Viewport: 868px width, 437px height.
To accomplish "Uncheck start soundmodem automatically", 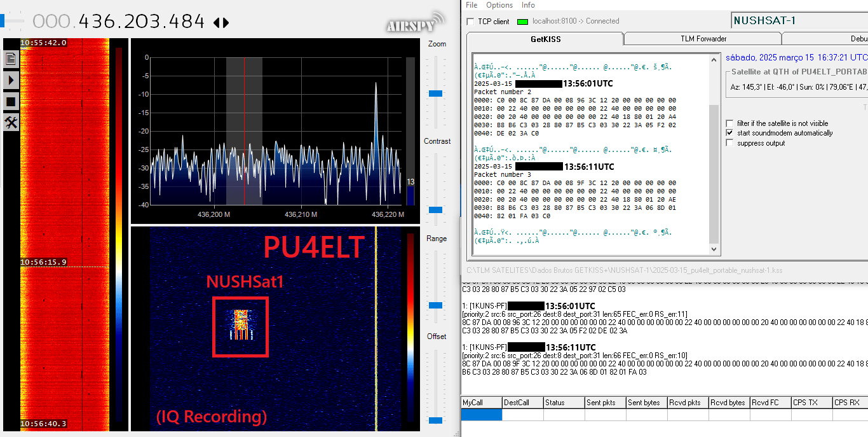I will 730,133.
